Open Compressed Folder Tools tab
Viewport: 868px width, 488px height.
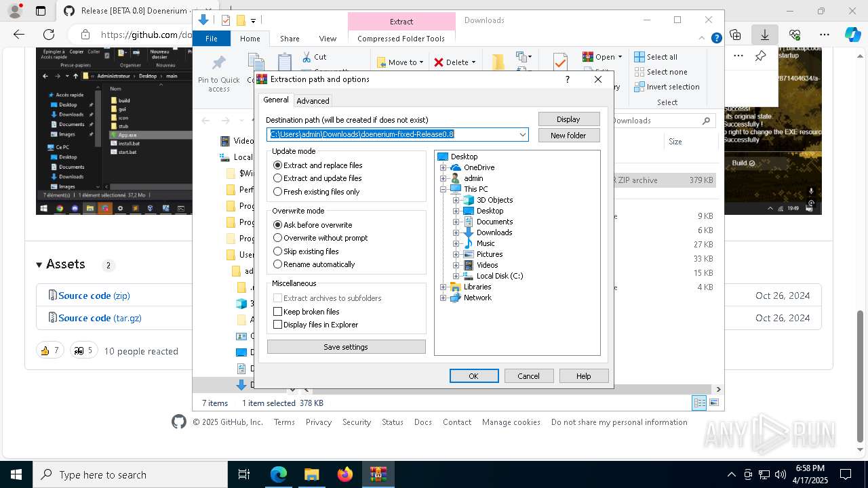[x=401, y=39]
